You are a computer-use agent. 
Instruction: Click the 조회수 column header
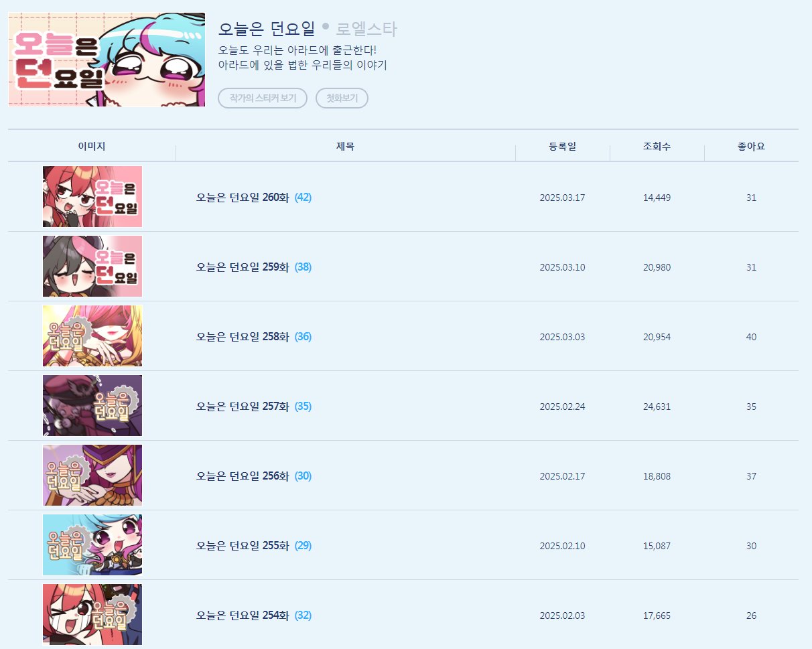tap(657, 147)
